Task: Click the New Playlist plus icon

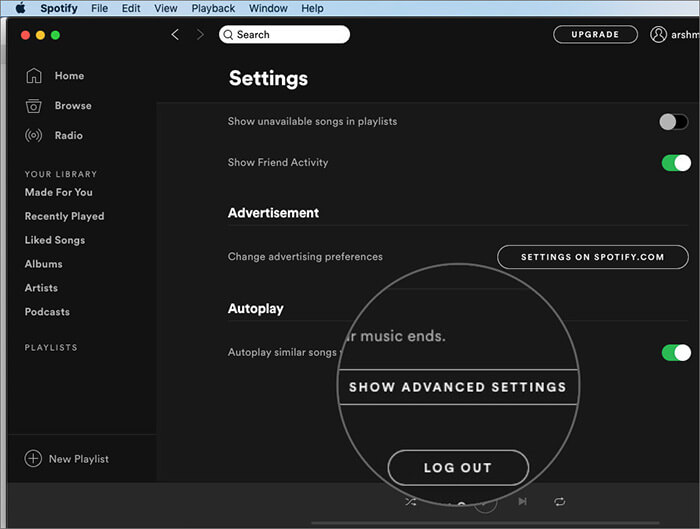Action: pos(33,458)
